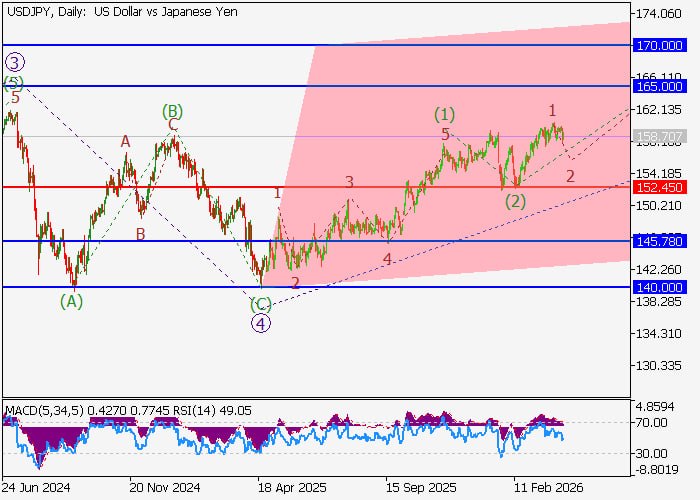
Task: Click the circled wave 3 marker
Action: pos(14,62)
